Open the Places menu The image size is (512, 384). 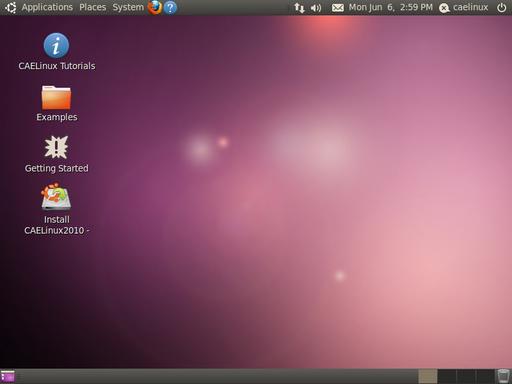(x=92, y=7)
